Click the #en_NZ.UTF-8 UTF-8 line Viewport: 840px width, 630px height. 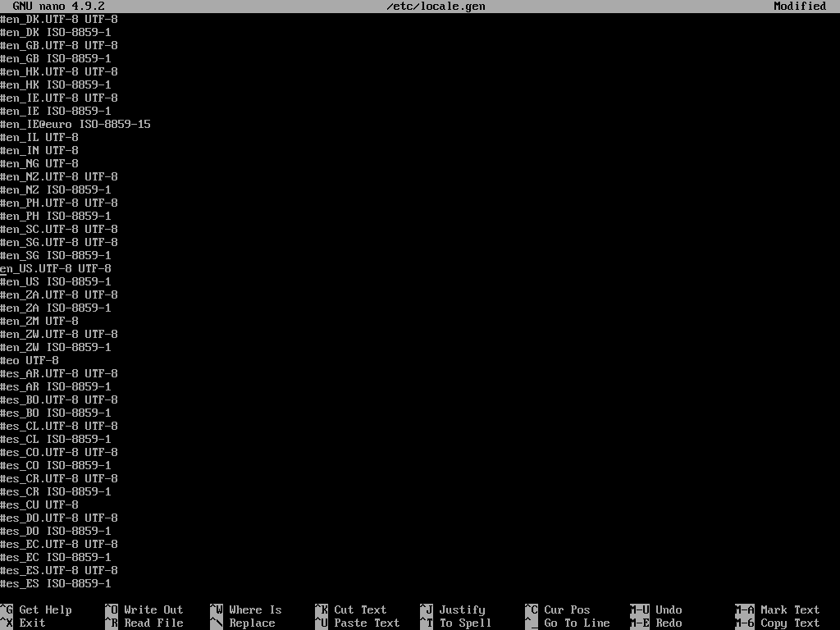(x=59, y=177)
